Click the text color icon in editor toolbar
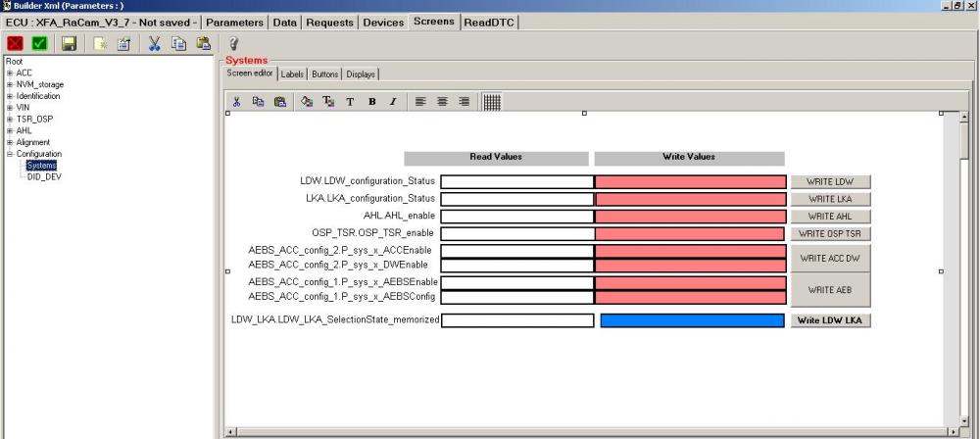The width and height of the screenshot is (980, 439). tap(328, 101)
